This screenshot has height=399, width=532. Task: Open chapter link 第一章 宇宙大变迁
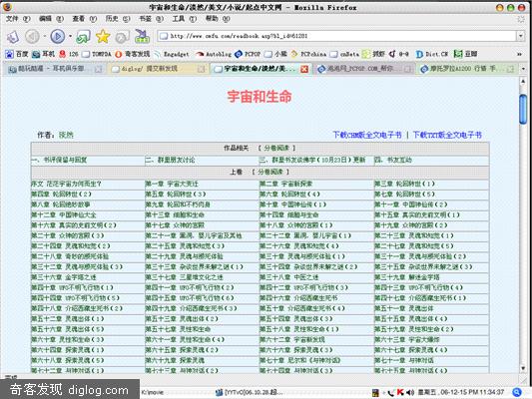tap(172, 184)
